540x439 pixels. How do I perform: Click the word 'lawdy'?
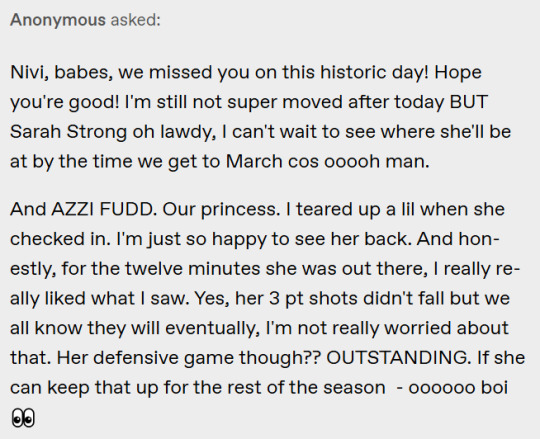tap(187, 133)
